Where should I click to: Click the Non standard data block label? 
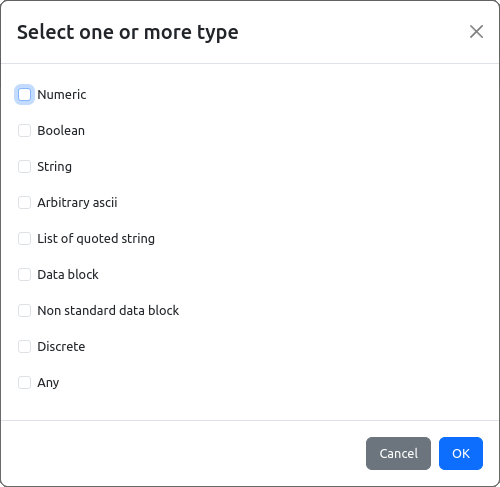(x=108, y=311)
